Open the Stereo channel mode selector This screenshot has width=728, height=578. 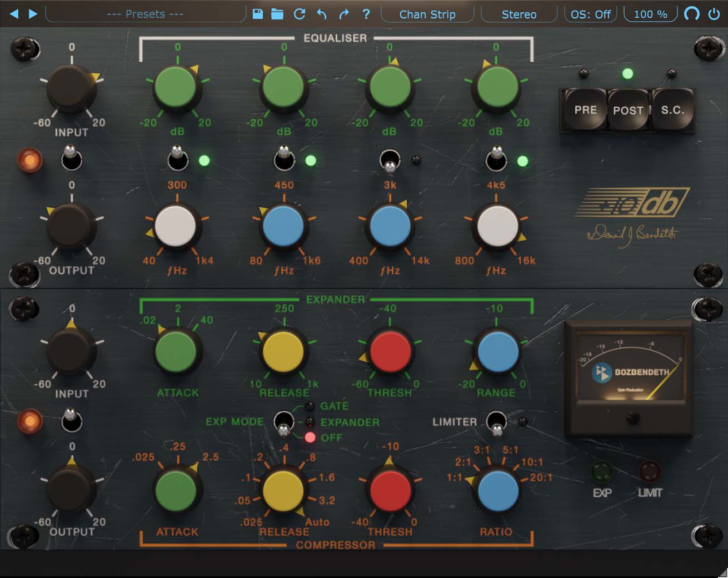(518, 14)
